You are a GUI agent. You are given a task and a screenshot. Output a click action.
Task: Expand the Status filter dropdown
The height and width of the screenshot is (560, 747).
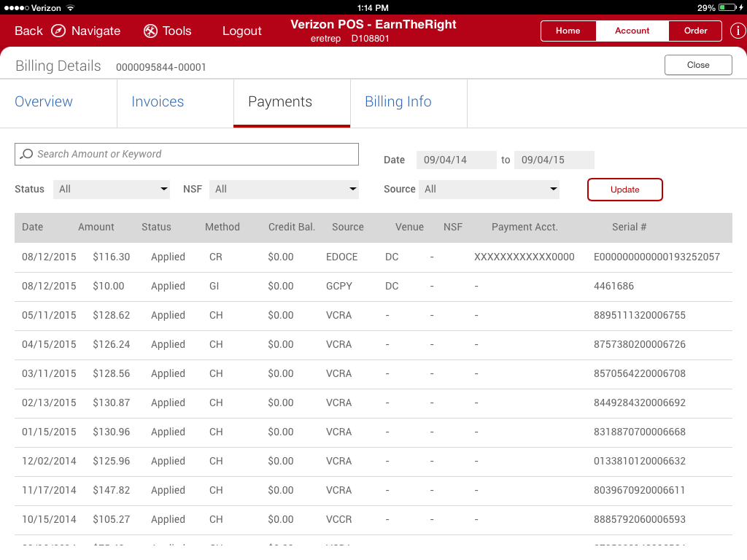(112, 189)
